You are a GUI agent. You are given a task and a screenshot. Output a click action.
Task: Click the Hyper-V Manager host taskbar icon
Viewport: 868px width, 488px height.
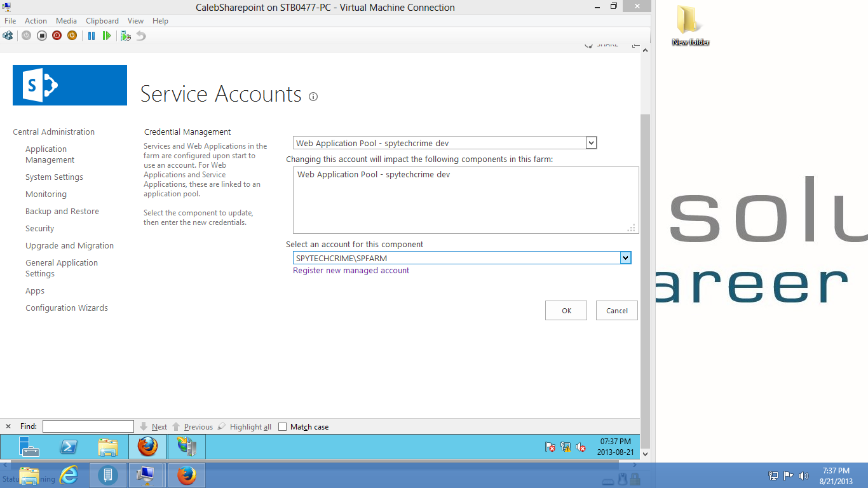coord(108,475)
